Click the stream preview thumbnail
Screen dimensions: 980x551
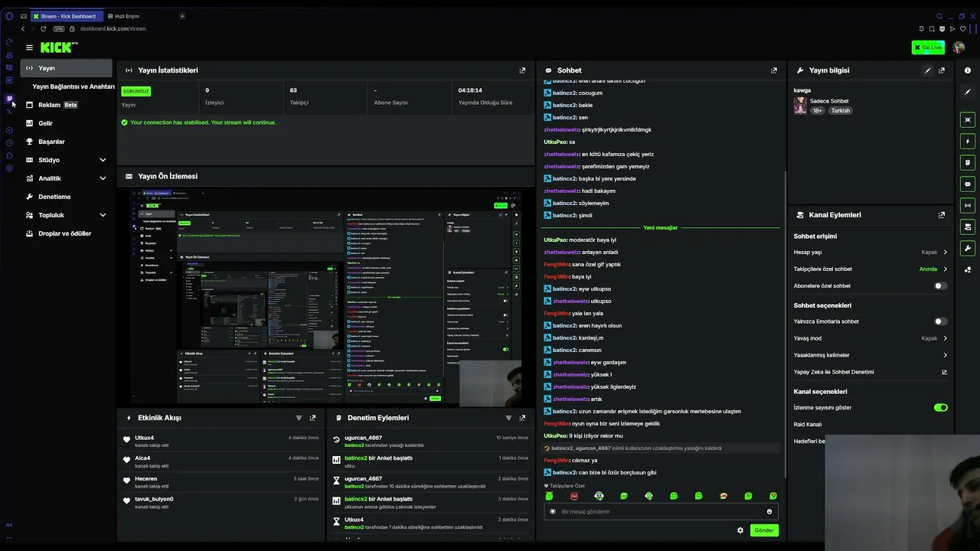tap(325, 297)
